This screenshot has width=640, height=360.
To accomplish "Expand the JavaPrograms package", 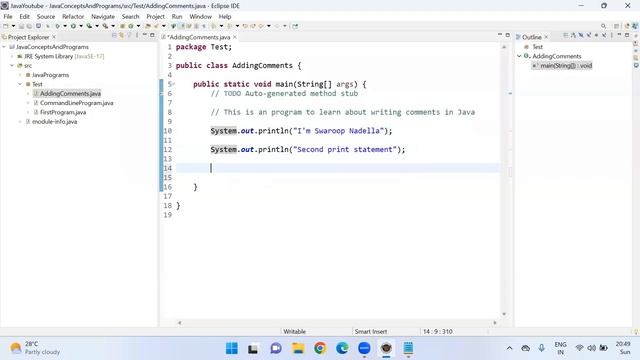I will click(x=20, y=75).
